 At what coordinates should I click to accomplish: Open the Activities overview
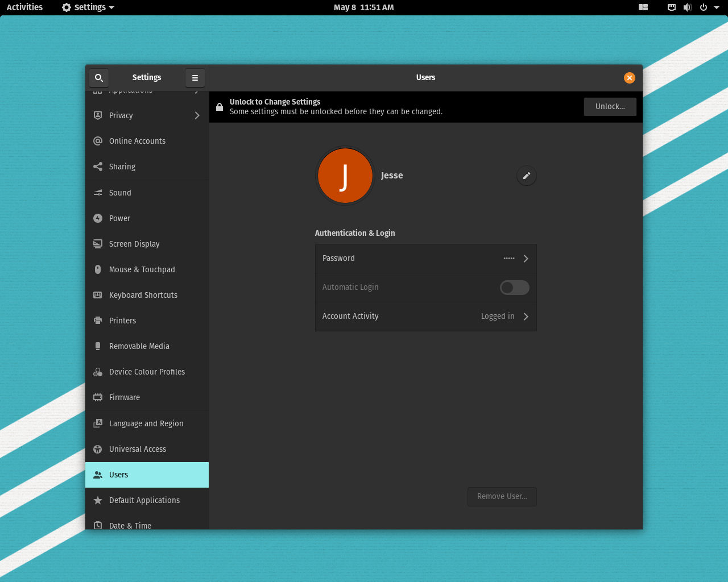coord(24,7)
